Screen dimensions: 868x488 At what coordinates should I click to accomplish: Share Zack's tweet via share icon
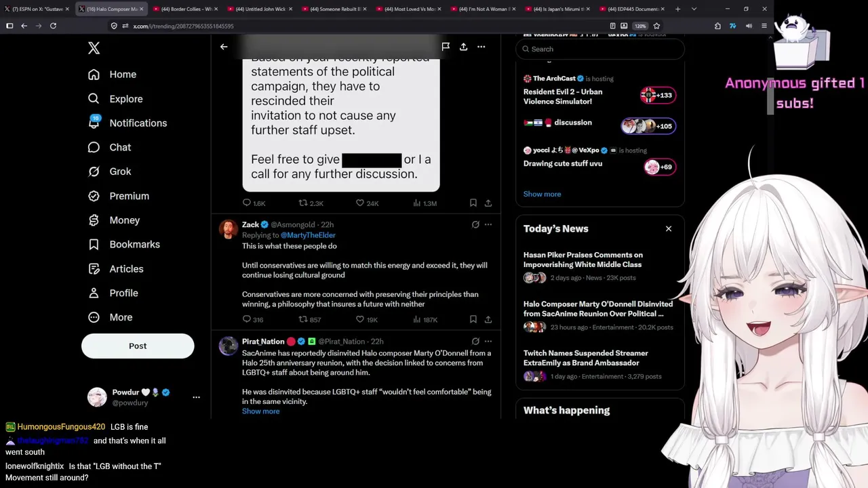coord(488,319)
